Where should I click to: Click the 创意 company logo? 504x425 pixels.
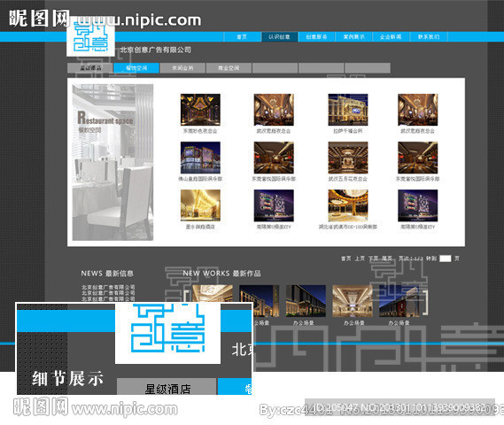pos(90,36)
